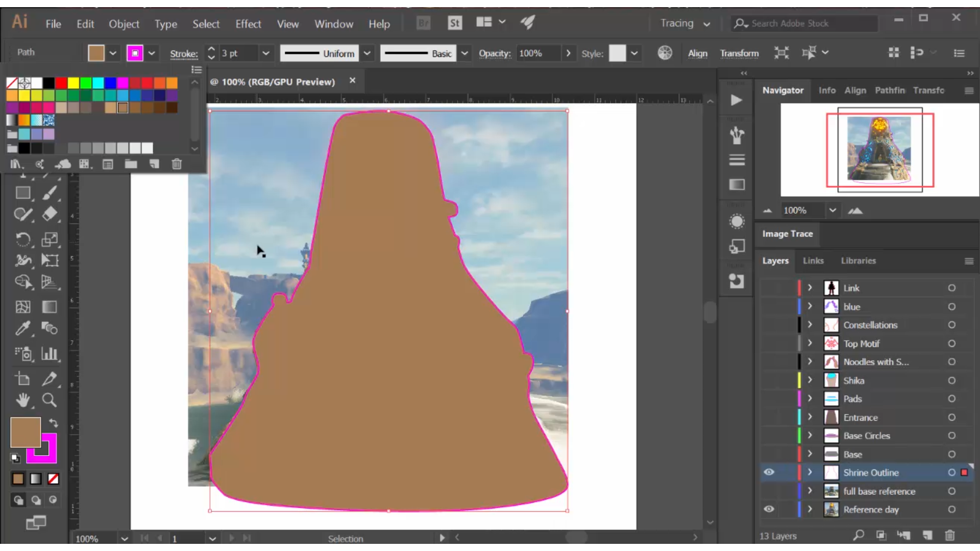
Task: Expand the Constellations layer
Action: click(810, 324)
